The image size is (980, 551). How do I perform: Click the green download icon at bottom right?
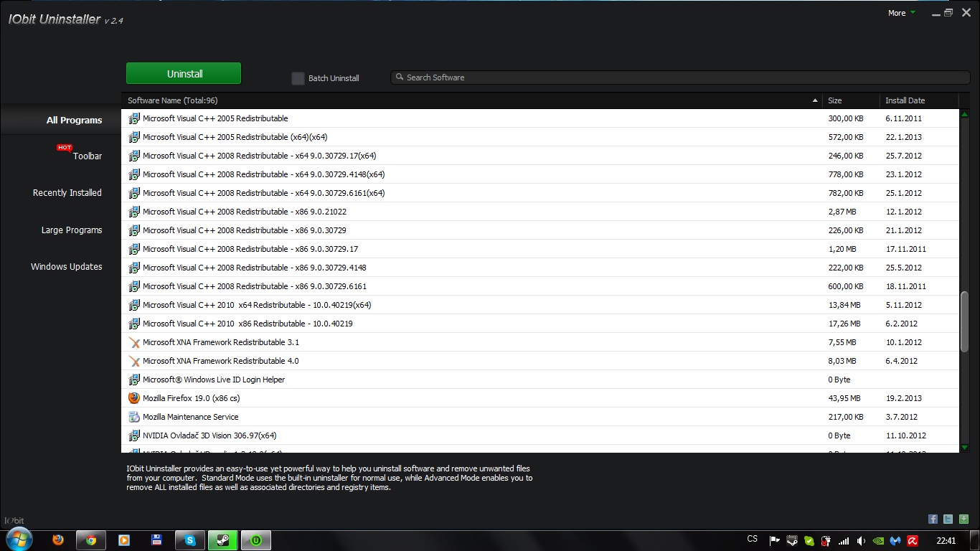(x=963, y=519)
